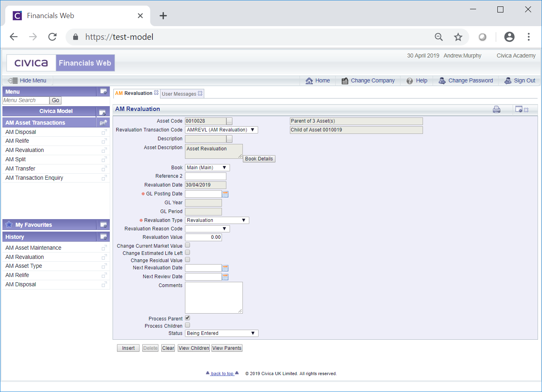Close the User Messages tab
Screen dimensions: 542x392
click(x=200, y=93)
